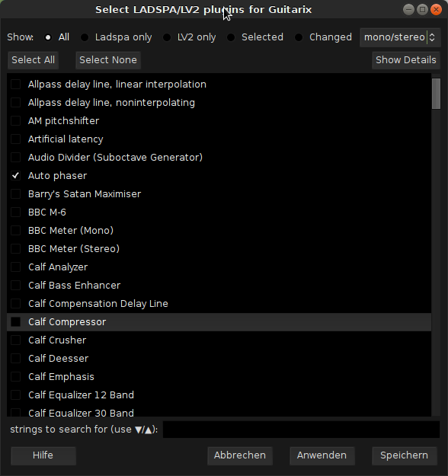Click the Hilfe button
The image size is (448, 476).
[x=43, y=455]
